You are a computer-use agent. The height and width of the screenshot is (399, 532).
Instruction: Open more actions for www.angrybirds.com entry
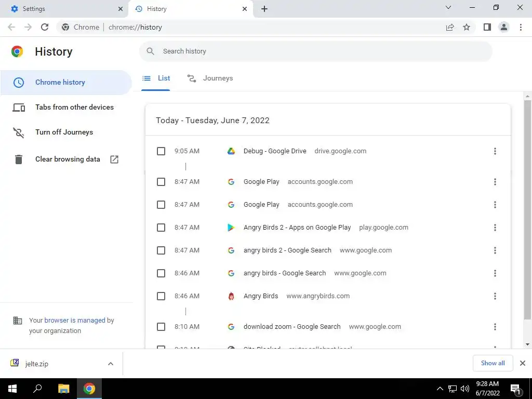click(495, 296)
